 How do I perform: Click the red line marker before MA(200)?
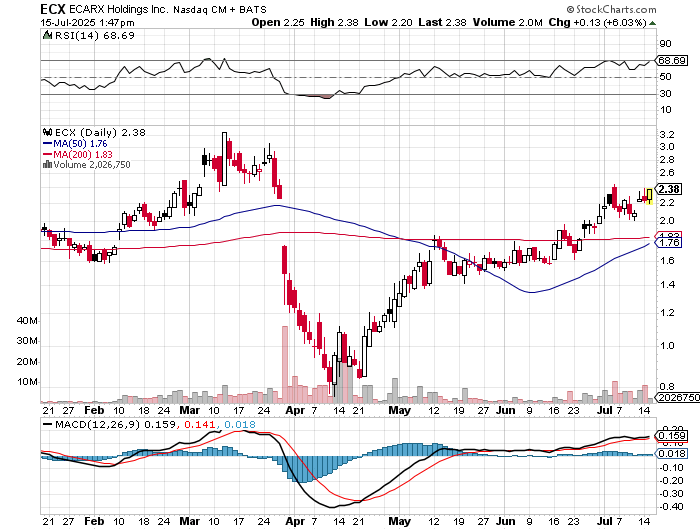tap(47, 154)
